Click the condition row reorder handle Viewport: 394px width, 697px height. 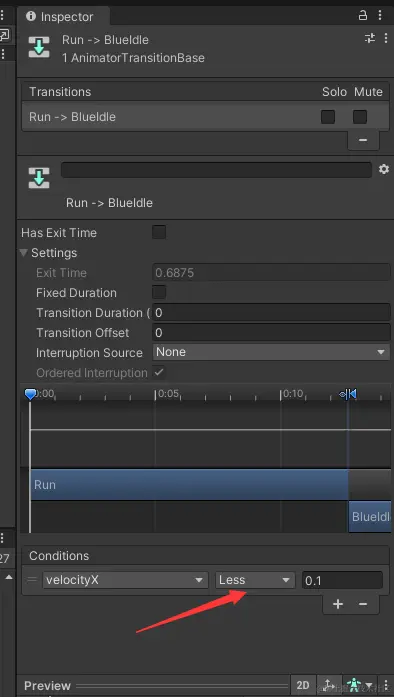click(x=32, y=580)
